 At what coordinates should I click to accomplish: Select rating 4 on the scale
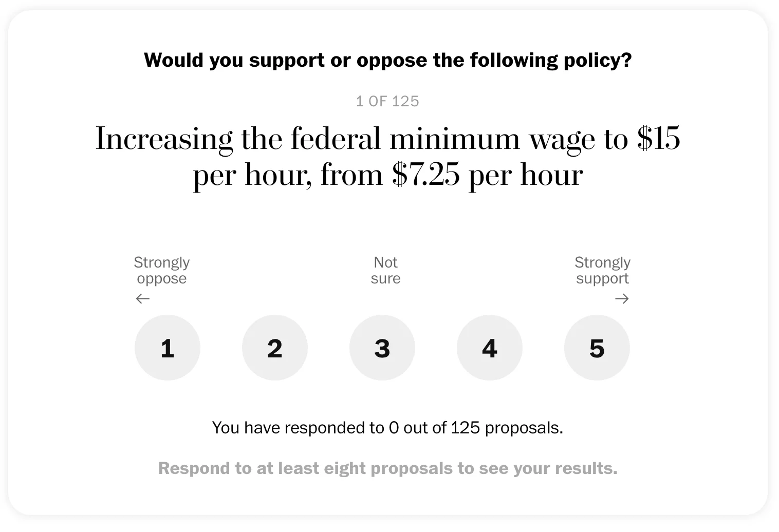coord(490,348)
